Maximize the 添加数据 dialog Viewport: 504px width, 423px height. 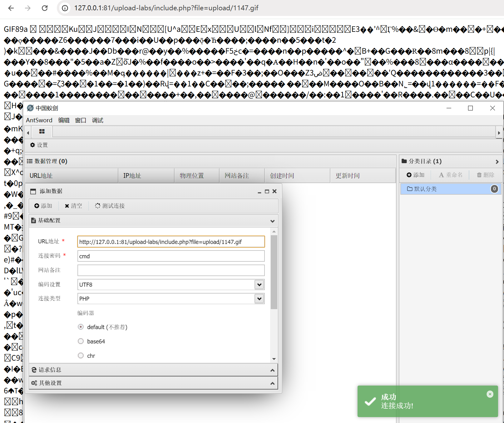tap(267, 192)
